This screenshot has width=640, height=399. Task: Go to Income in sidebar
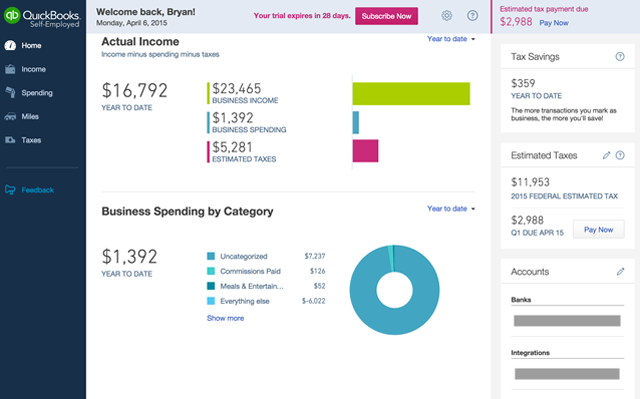[33, 69]
